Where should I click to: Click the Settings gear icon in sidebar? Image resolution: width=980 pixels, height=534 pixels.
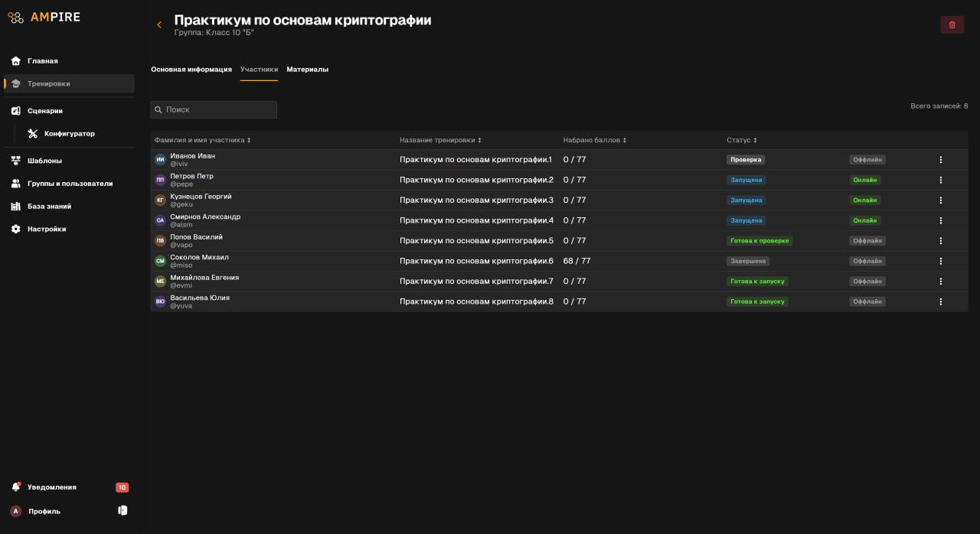(x=15, y=229)
